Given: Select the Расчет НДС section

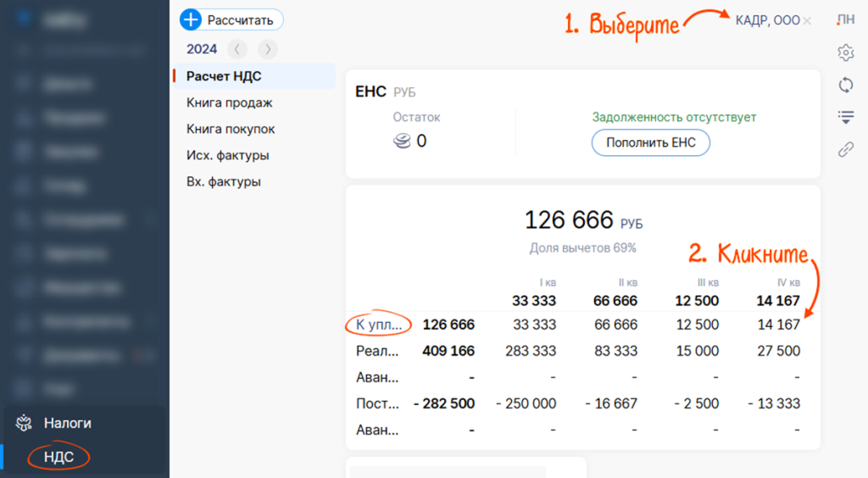Looking at the screenshot, I should point(224,76).
